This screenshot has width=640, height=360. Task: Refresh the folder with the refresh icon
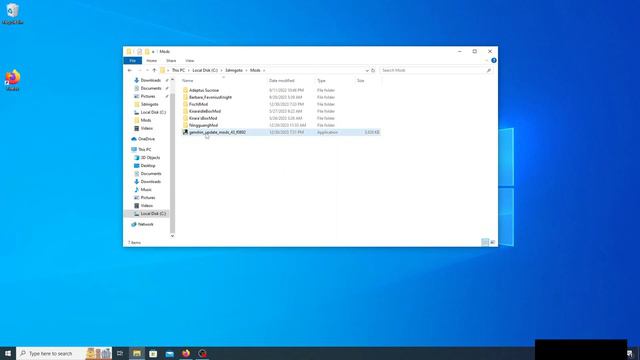tap(373, 70)
